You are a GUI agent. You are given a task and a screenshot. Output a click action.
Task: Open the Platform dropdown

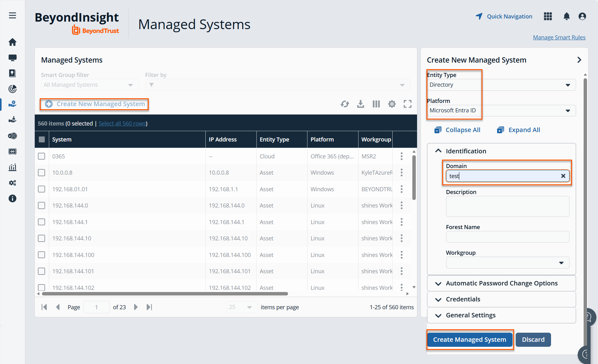(501, 110)
